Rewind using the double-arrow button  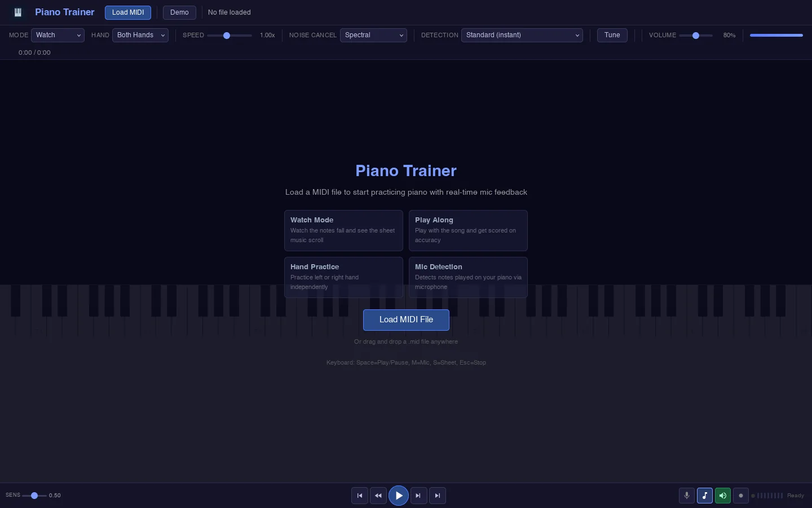pos(378,496)
